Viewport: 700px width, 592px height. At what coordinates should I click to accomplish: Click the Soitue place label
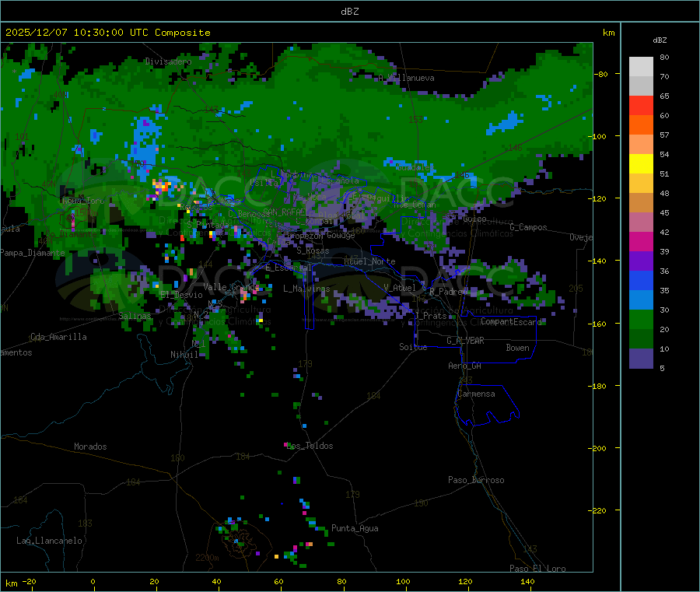click(413, 347)
